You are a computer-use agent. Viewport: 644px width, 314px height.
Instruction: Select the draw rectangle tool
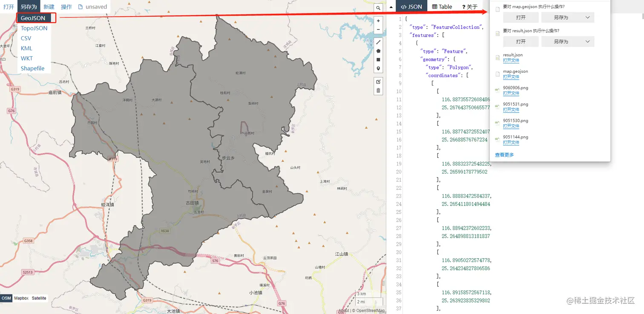click(378, 59)
